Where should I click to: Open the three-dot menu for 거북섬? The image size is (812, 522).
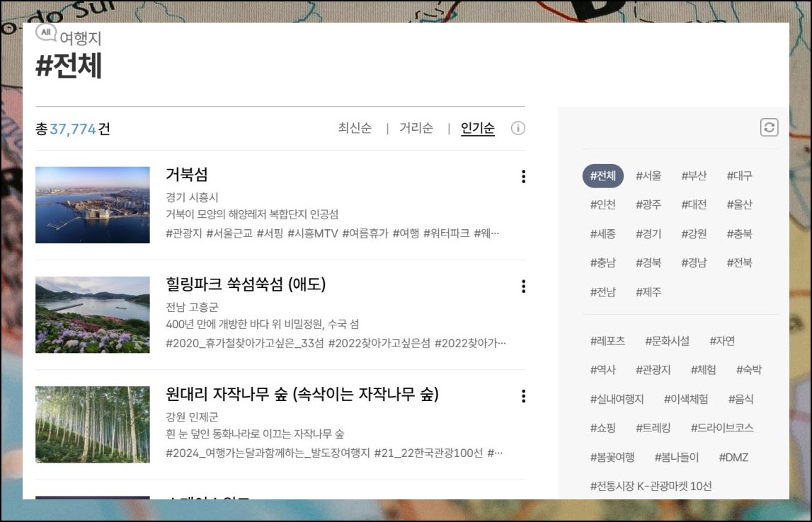(524, 176)
